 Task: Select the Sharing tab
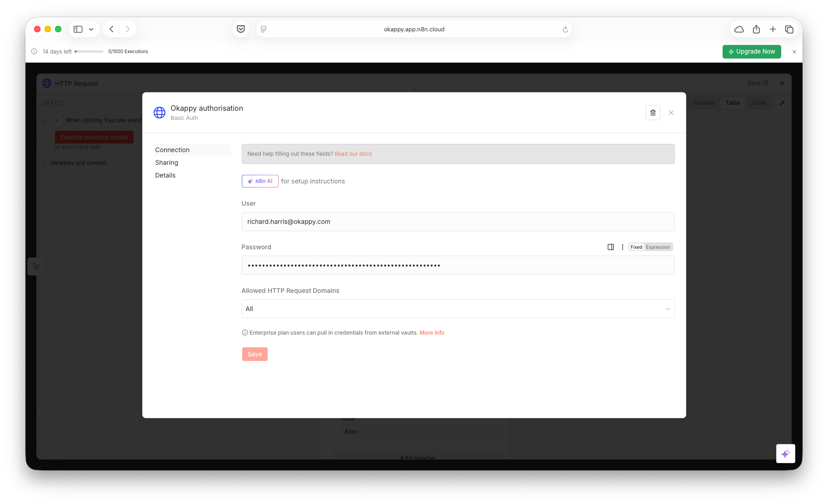tap(192, 163)
